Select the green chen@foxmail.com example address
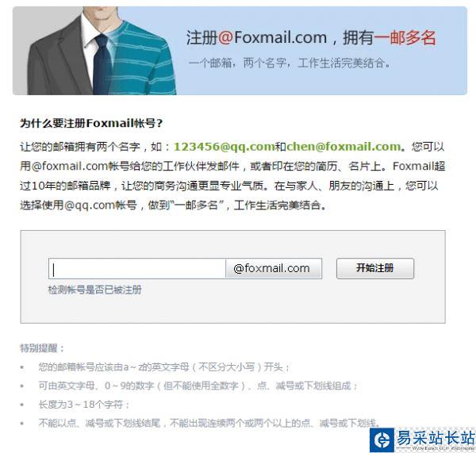 pyautogui.click(x=344, y=147)
